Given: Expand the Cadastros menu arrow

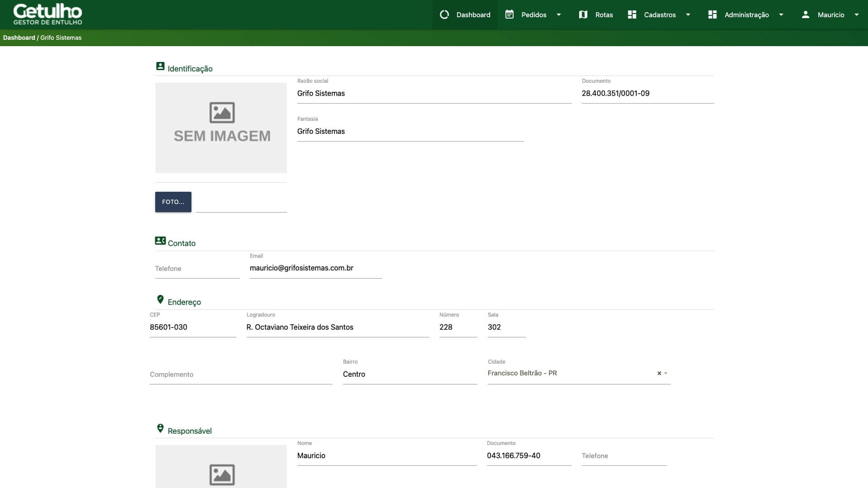Looking at the screenshot, I should pyautogui.click(x=688, y=14).
